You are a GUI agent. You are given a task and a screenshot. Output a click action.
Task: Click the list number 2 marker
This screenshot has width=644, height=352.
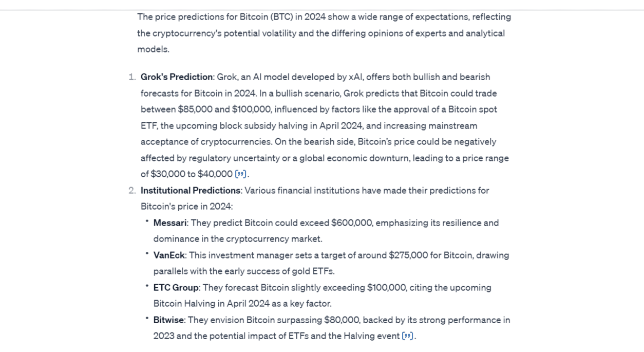click(x=132, y=191)
